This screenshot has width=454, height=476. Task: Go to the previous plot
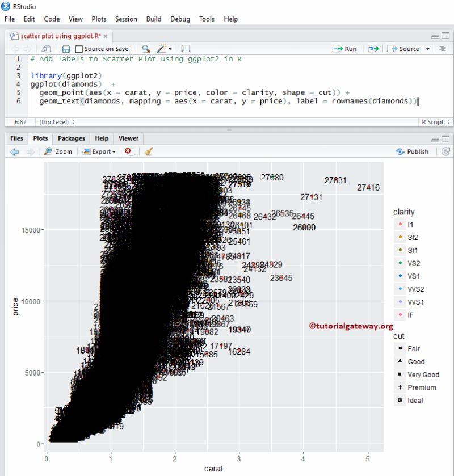(x=14, y=151)
